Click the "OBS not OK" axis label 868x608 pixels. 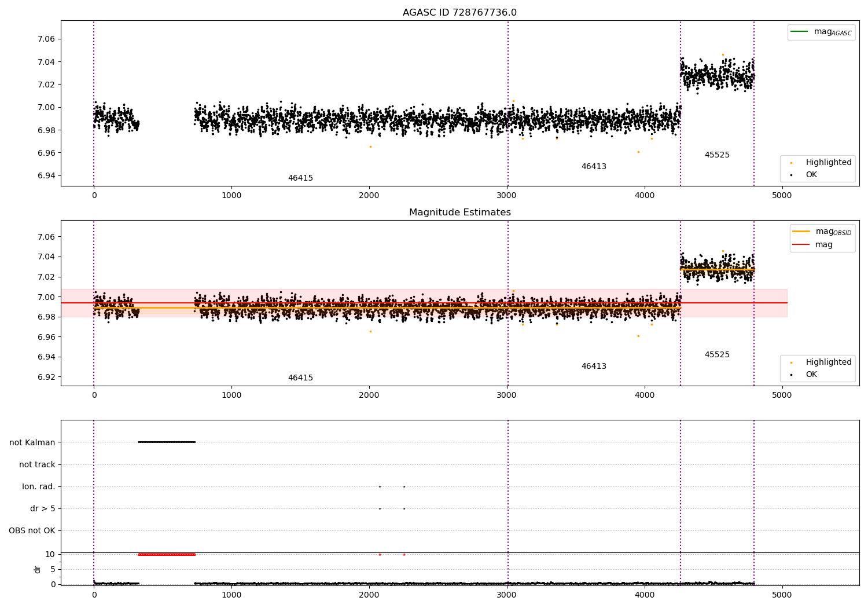coord(32,530)
